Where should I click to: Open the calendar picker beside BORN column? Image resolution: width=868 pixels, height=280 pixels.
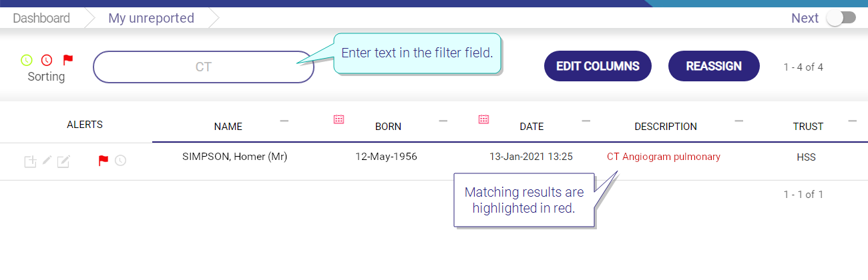point(339,119)
